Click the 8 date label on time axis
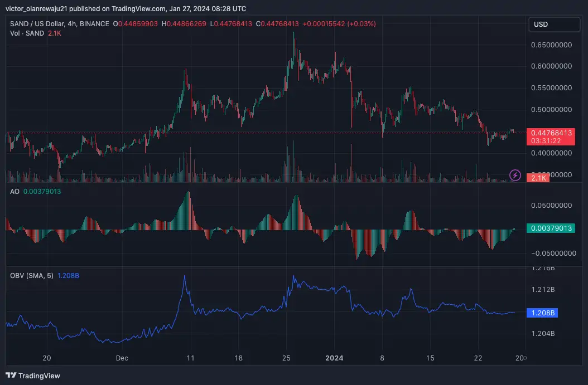588x385 pixels. pos(382,358)
